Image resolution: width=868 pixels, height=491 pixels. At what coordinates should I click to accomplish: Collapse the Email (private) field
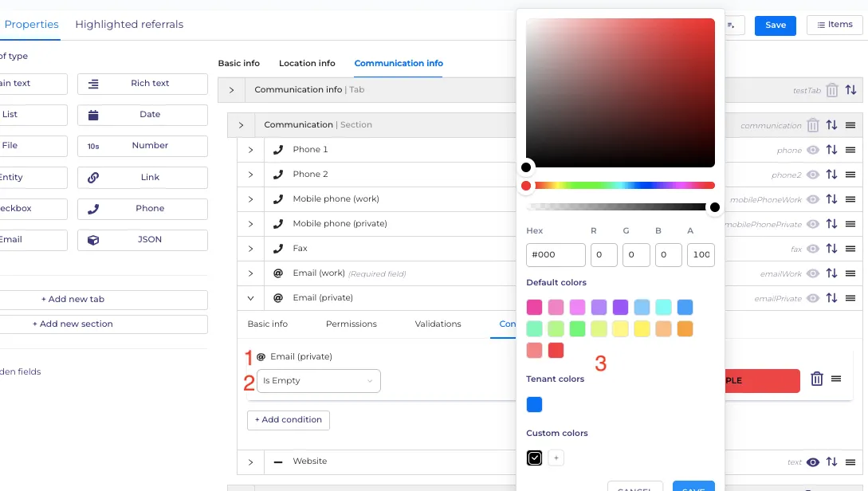pyautogui.click(x=250, y=298)
